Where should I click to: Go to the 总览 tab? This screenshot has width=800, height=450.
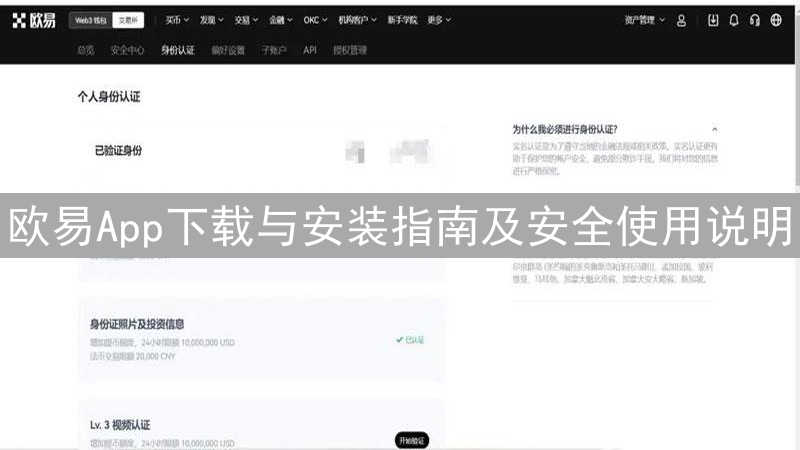(x=86, y=50)
